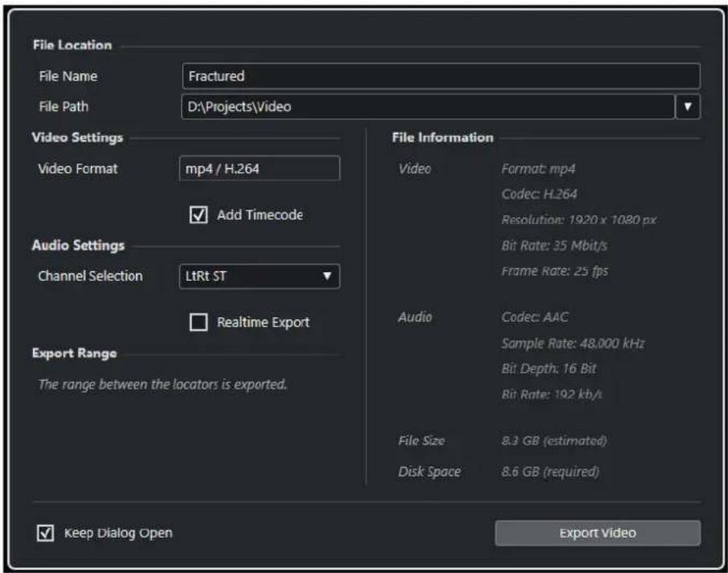Open the File Path dropdown arrow
The image size is (728, 573).
(688, 107)
